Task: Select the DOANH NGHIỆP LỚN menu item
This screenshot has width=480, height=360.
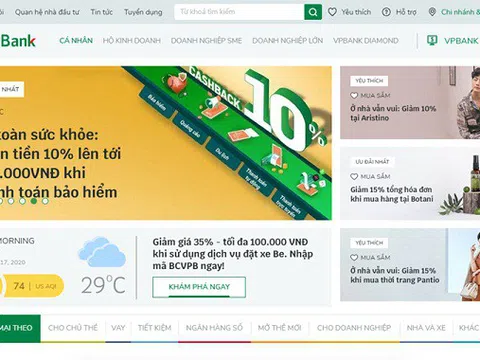Action: (288, 41)
